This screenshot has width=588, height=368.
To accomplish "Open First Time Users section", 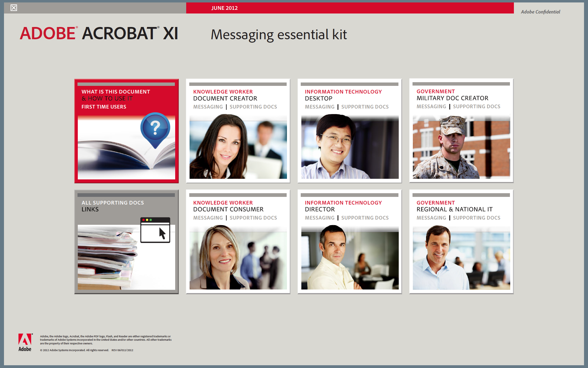I will click(x=104, y=107).
